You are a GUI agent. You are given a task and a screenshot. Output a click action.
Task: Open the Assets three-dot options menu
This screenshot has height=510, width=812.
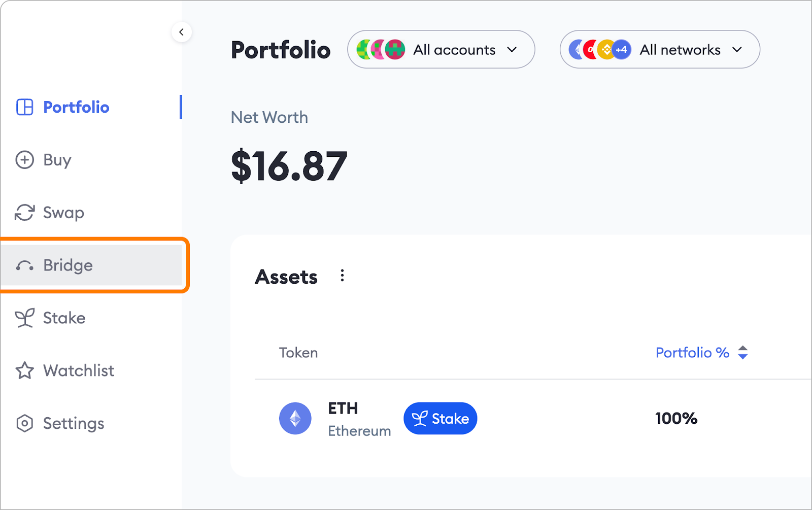[x=343, y=276]
